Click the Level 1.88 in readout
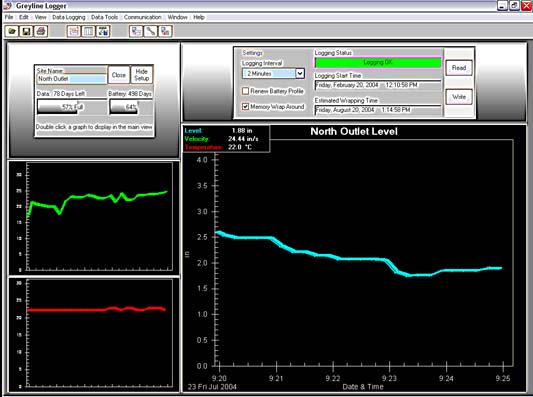Viewport: 533px width, 397px height. pyautogui.click(x=218, y=131)
